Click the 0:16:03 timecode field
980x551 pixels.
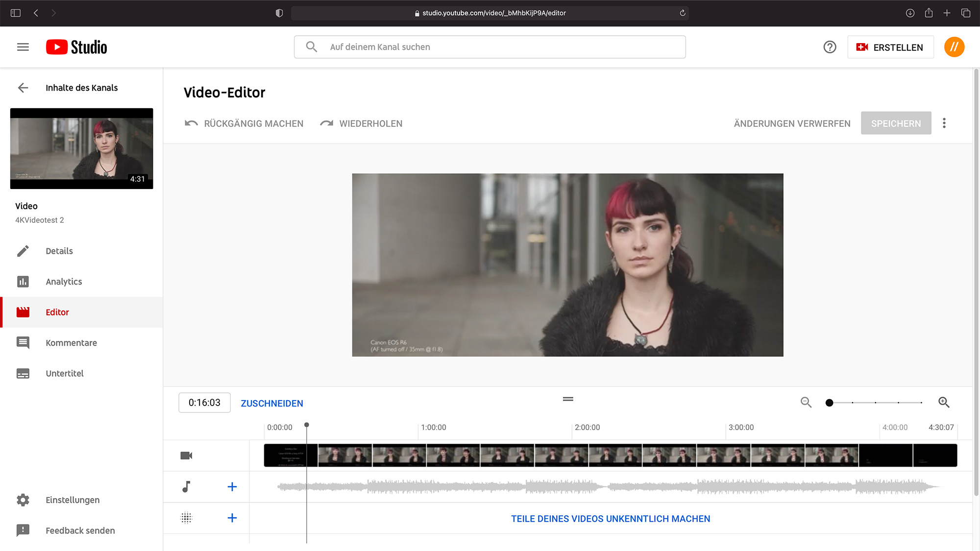coord(204,403)
